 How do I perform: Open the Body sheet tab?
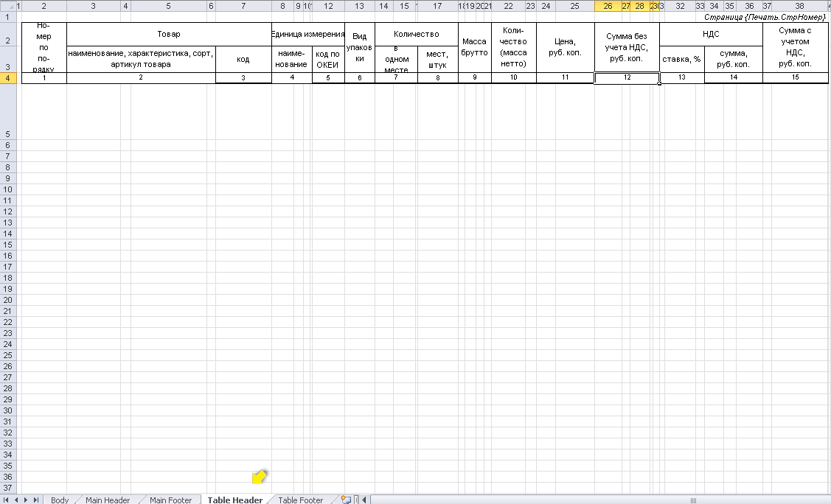(x=60, y=500)
